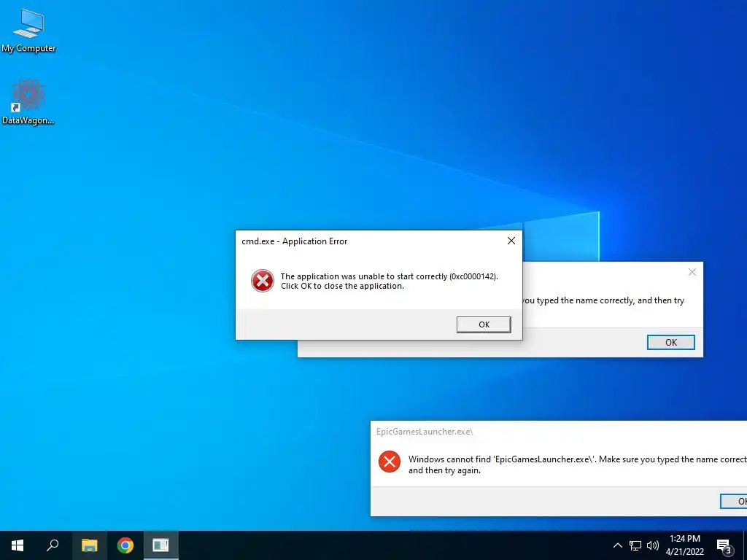Close the cmd.exe Application Error dialog
The width and height of the screenshot is (747, 560).
(511, 241)
